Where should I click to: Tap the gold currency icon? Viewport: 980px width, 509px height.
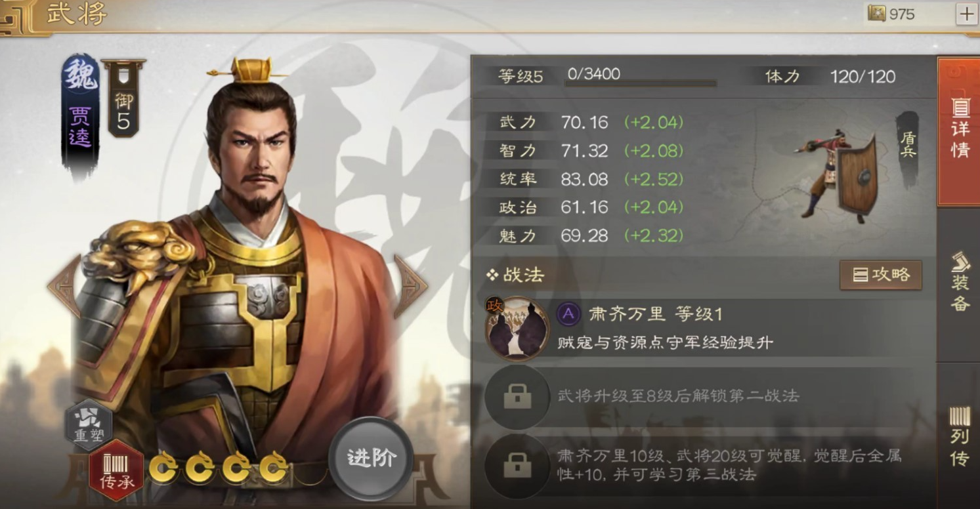tap(876, 14)
